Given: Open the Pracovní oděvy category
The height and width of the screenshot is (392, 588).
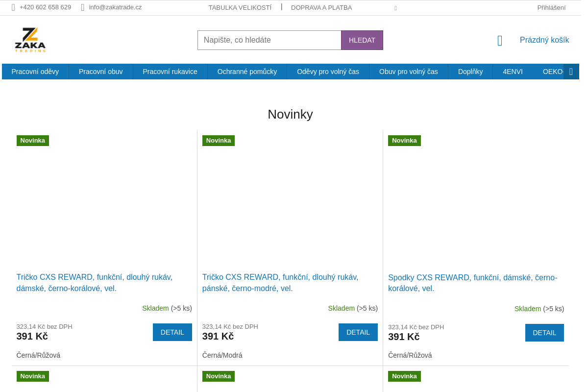Looking at the screenshot, I should pyautogui.click(x=35, y=72).
